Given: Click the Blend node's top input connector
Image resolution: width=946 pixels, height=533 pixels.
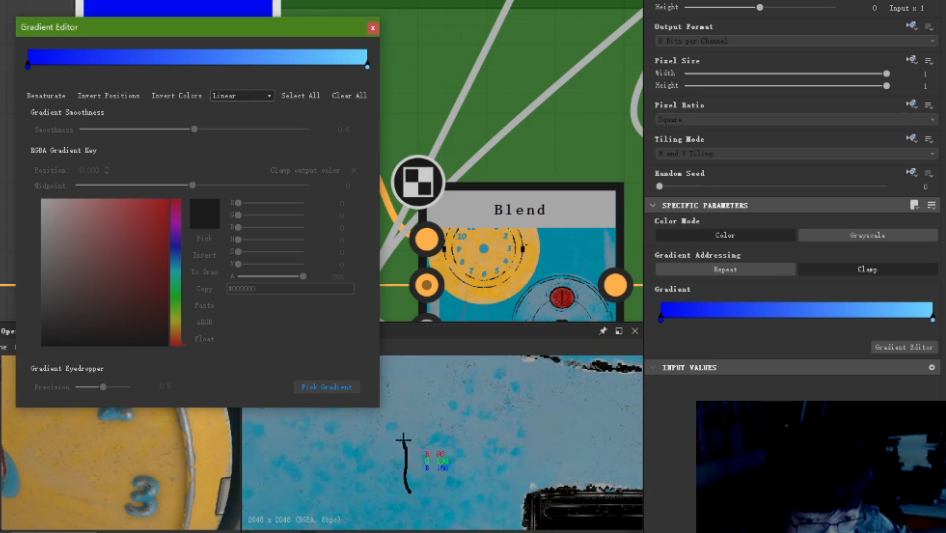Looking at the screenshot, I should pyautogui.click(x=427, y=240).
